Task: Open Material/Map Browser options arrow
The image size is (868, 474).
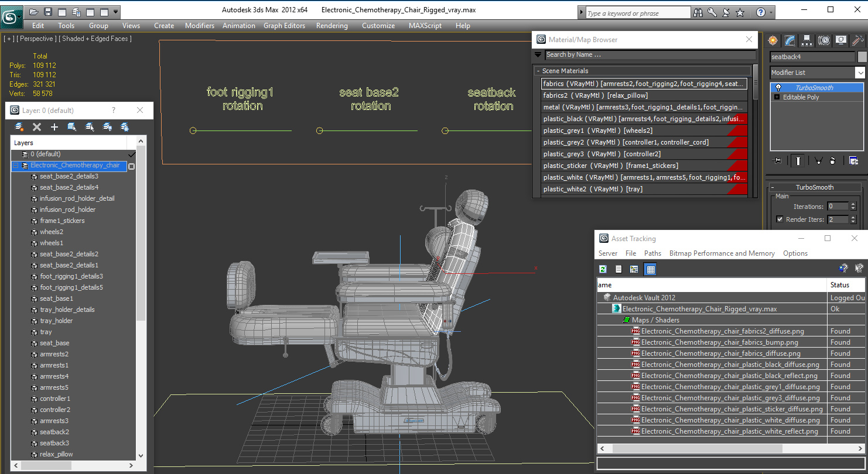Action: pyautogui.click(x=538, y=54)
